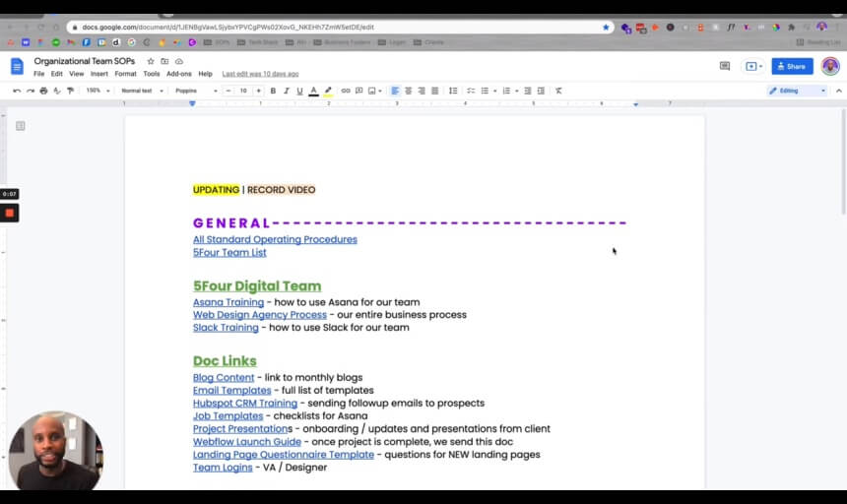Open the Format menu
Viewport: 847px width, 504px height.
[x=125, y=74]
